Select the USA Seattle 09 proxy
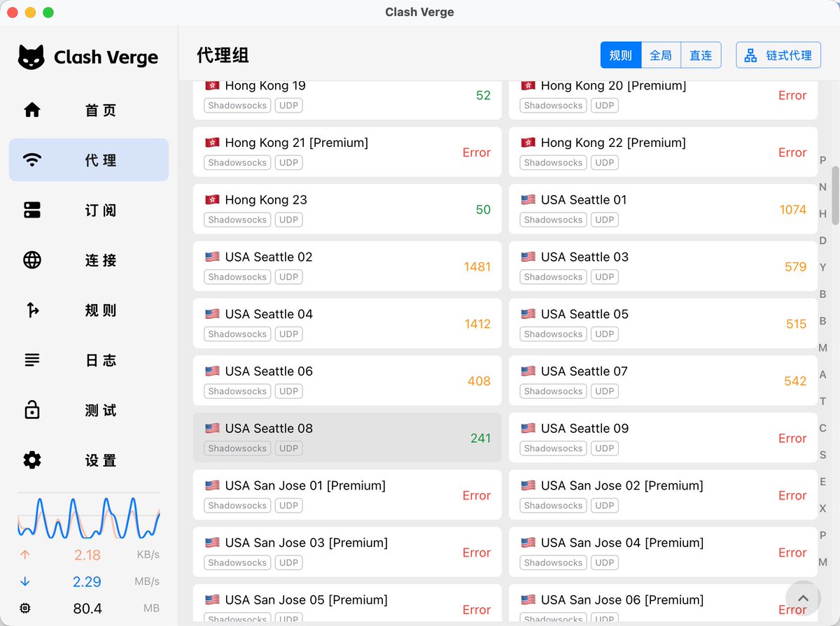Image resolution: width=840 pixels, height=626 pixels. pyautogui.click(x=663, y=438)
